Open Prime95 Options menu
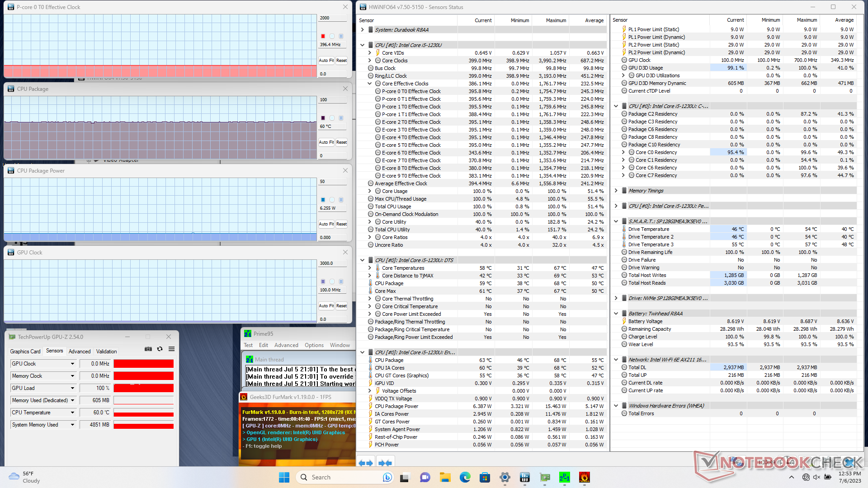This screenshot has width=868, height=488. (314, 345)
